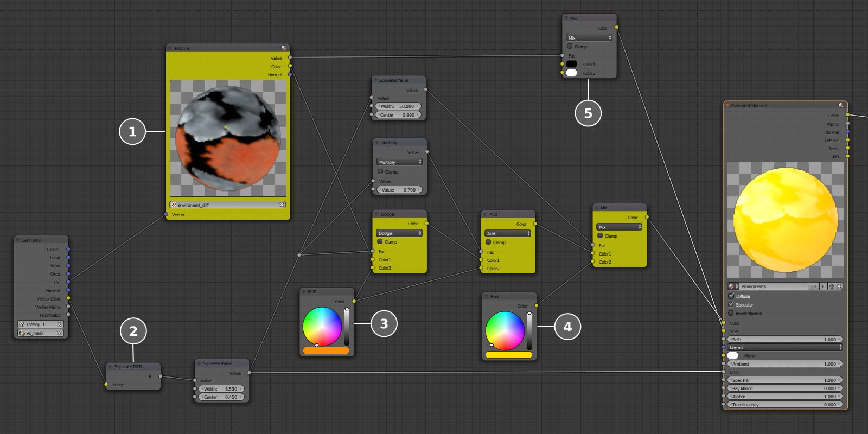
Task: Enable the Invert Normal checkbox
Action: pyautogui.click(x=731, y=313)
